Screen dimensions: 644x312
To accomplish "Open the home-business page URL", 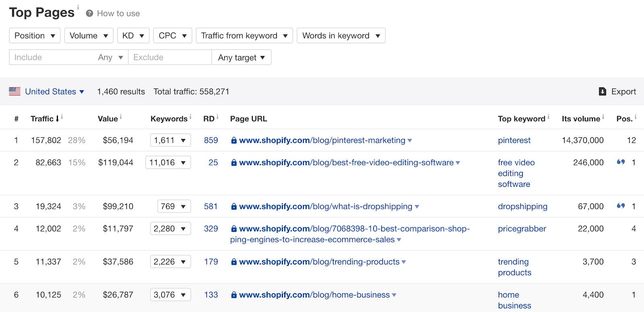I will [314, 294].
